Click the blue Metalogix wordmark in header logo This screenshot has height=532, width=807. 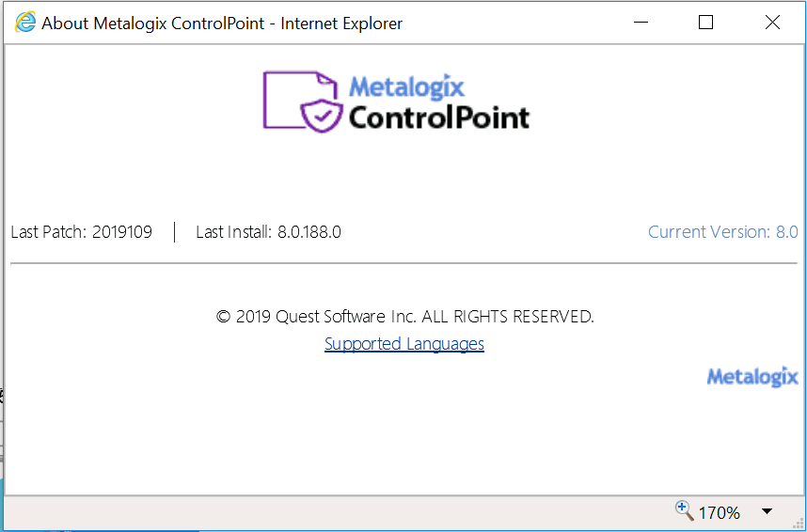pyautogui.click(x=406, y=87)
